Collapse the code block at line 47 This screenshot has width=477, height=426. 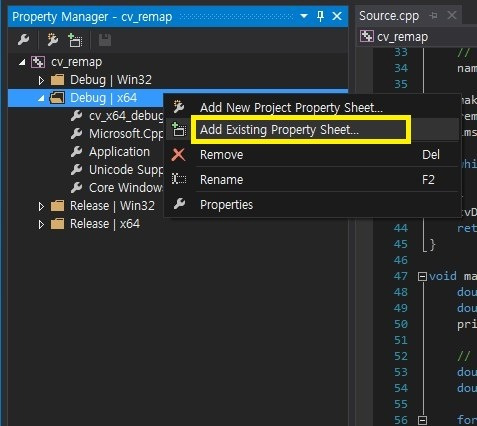click(422, 276)
